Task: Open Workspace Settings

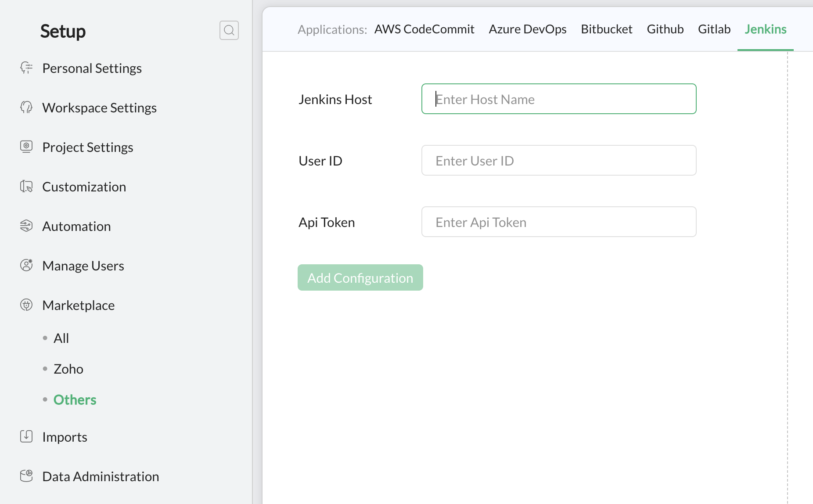Action: tap(99, 108)
